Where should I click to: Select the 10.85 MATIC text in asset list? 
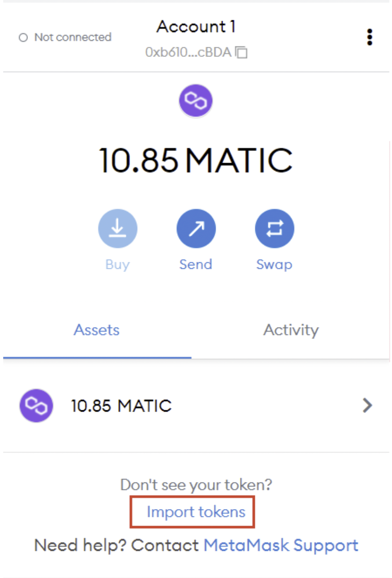[121, 406]
